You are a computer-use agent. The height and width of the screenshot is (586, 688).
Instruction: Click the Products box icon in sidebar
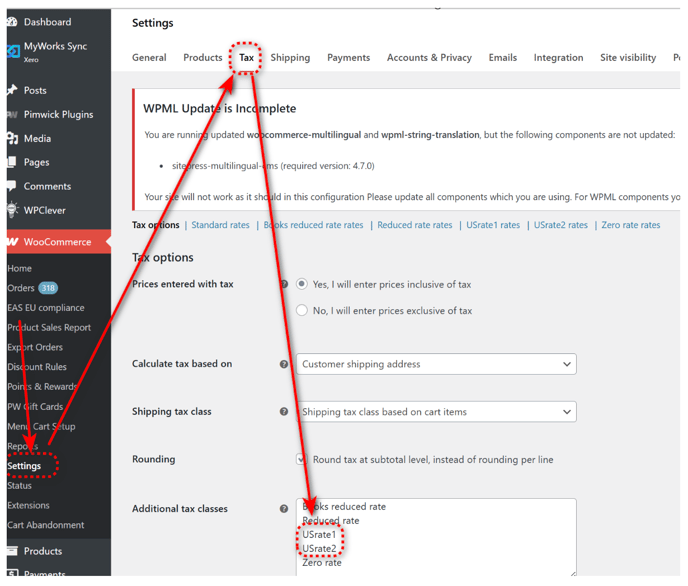(x=12, y=551)
